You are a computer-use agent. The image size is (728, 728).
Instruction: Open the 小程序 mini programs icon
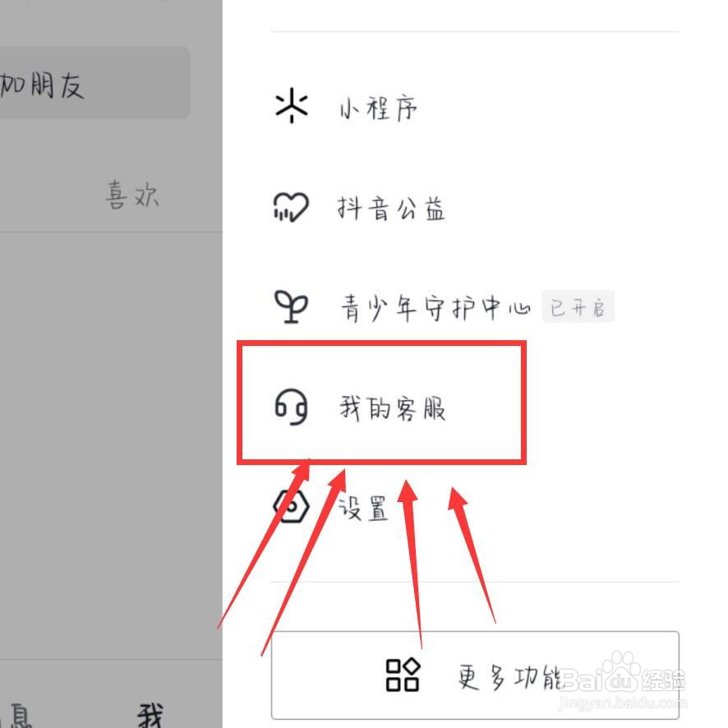coord(291,105)
